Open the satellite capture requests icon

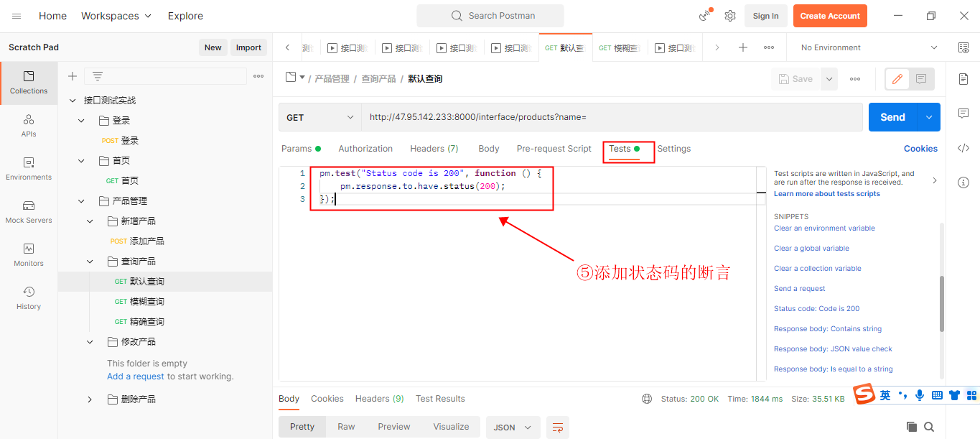click(706, 16)
